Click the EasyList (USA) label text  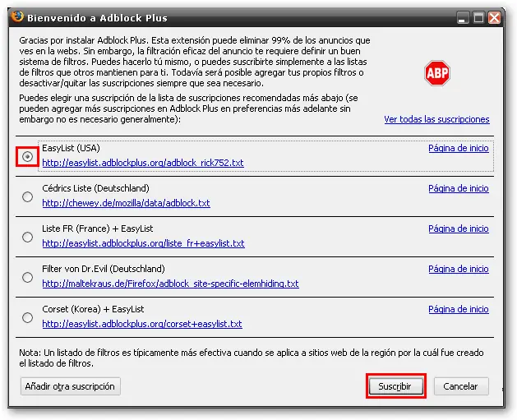[x=71, y=148]
